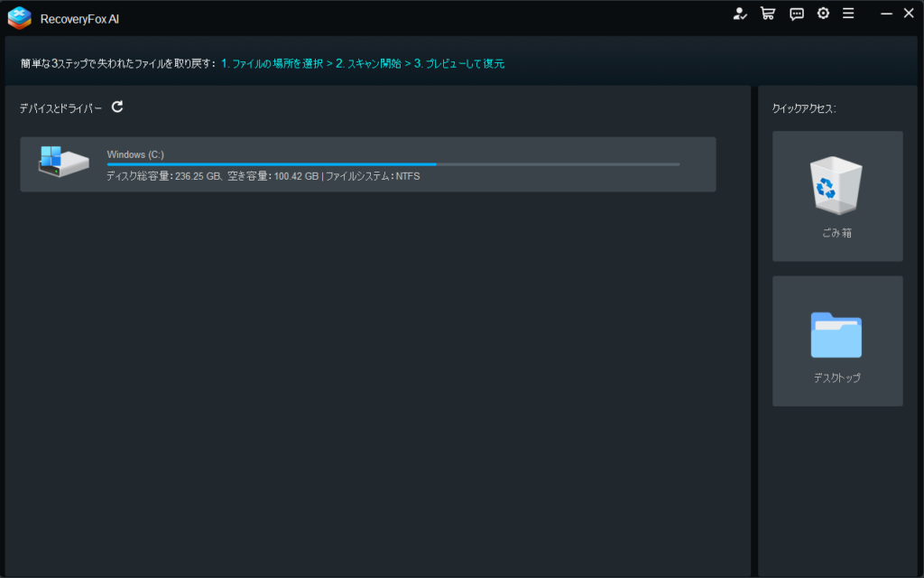Open the hamburger menu in title bar

click(x=848, y=14)
